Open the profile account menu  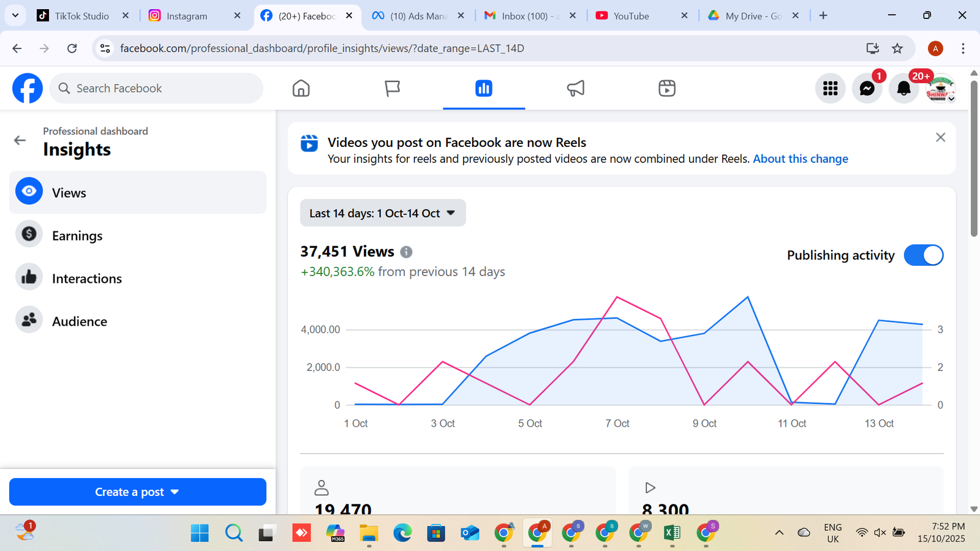940,89
